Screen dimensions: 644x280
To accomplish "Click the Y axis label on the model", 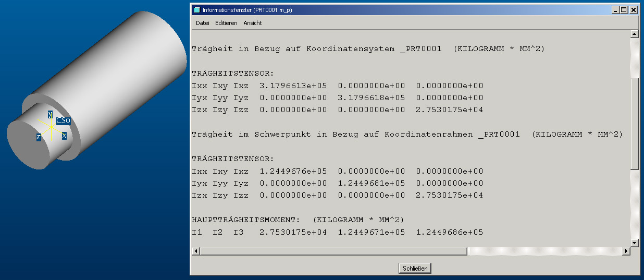I will click(x=50, y=114).
